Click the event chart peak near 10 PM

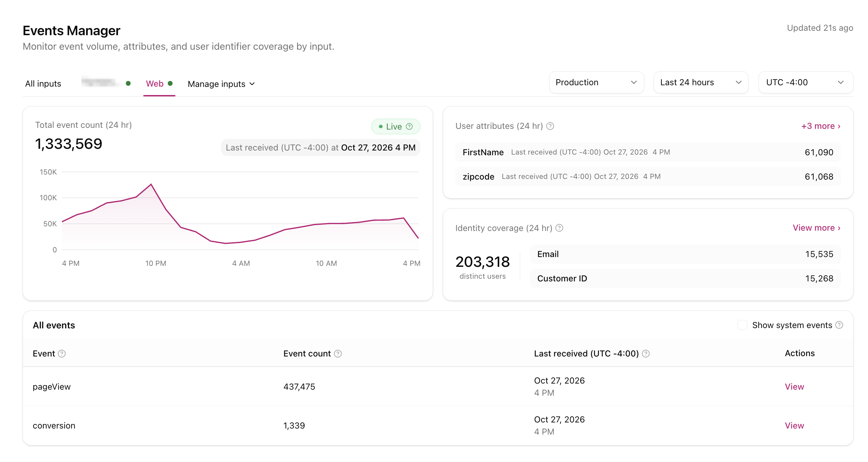pos(151,184)
